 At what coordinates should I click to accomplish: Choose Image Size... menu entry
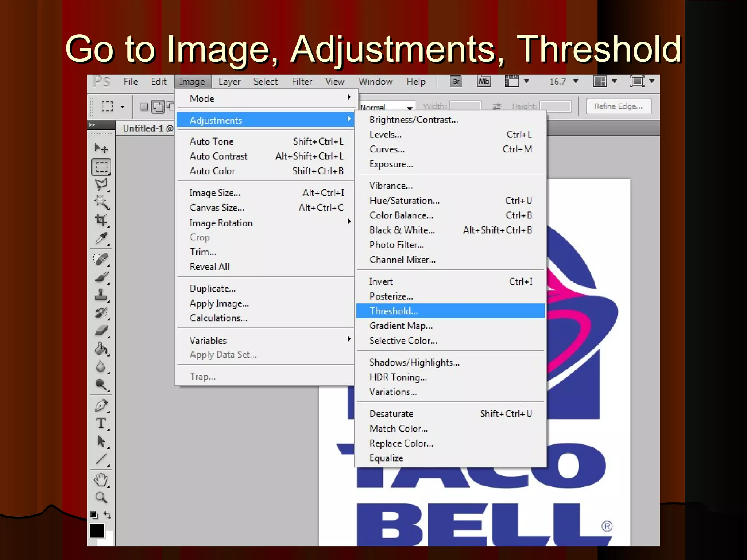[265, 192]
